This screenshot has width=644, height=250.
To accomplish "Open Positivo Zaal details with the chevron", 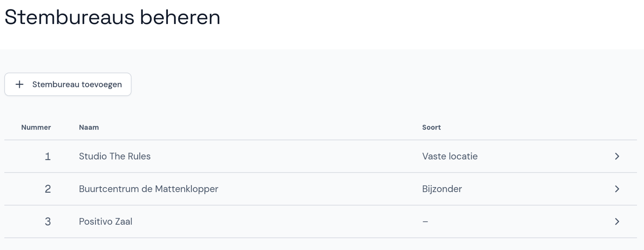I will [x=618, y=221].
